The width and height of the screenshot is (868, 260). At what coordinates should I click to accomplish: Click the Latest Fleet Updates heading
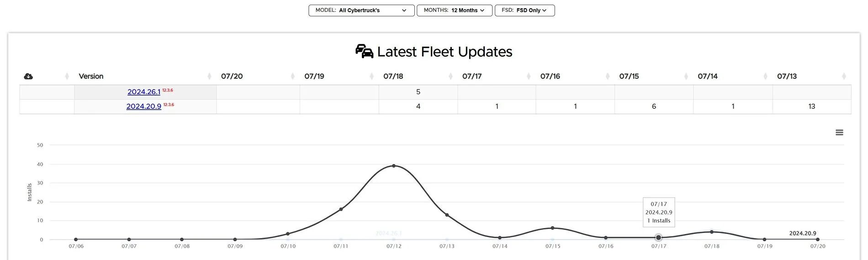445,52
